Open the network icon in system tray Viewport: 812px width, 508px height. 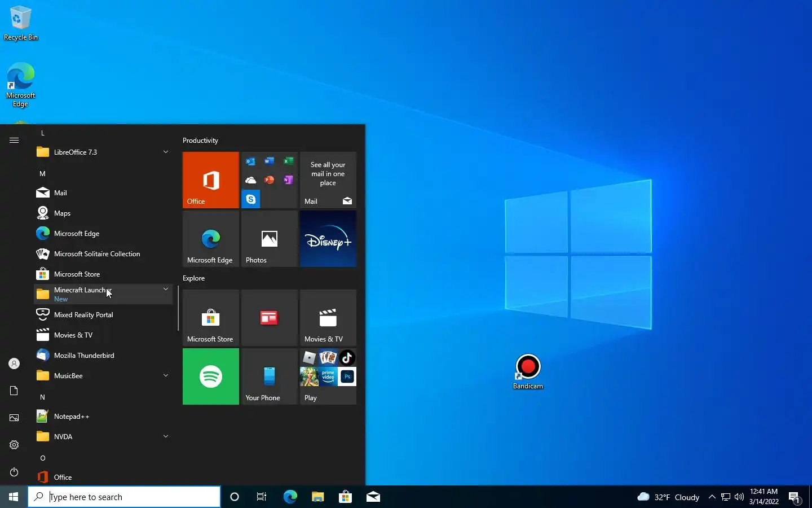click(726, 497)
